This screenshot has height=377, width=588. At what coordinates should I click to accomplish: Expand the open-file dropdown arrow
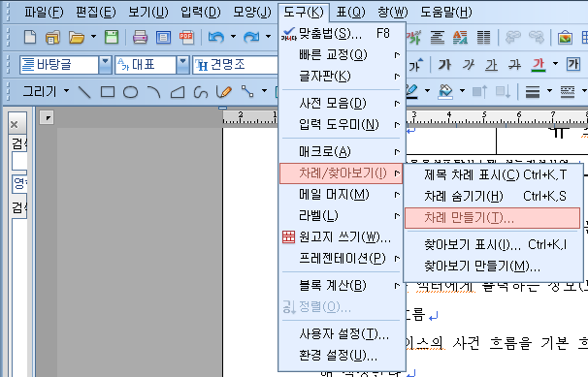93,37
